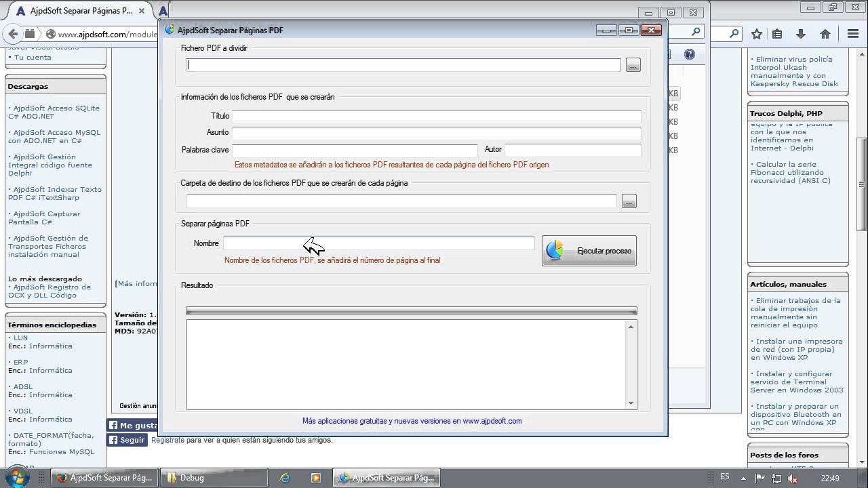
Task: Click the browser address bar URL
Action: [106, 34]
